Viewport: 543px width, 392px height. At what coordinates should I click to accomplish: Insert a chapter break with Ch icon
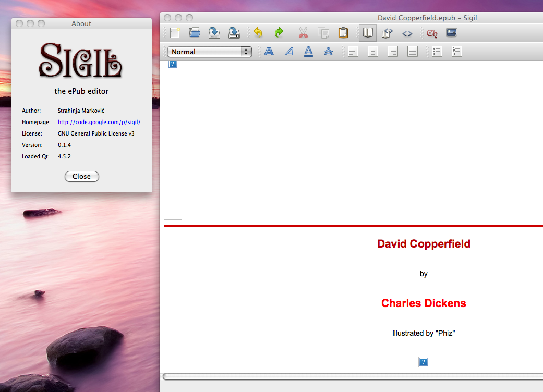coord(432,33)
